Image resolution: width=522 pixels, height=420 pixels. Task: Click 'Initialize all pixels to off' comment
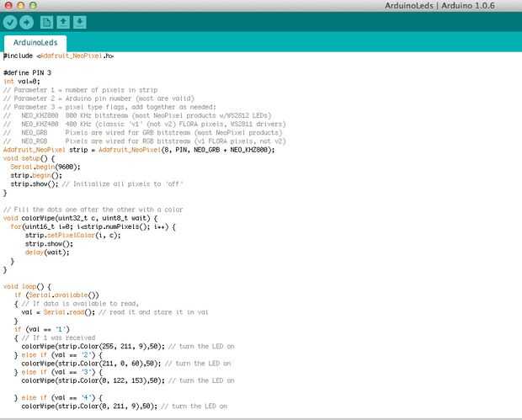point(123,184)
